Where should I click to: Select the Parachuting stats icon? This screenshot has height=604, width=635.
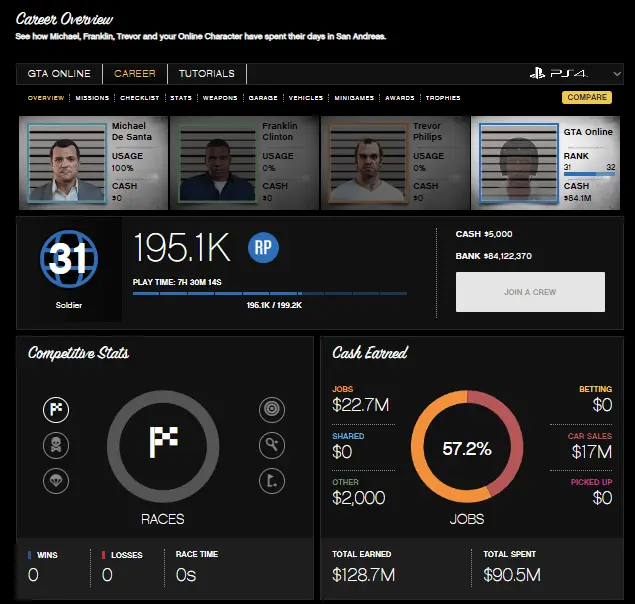[56, 481]
